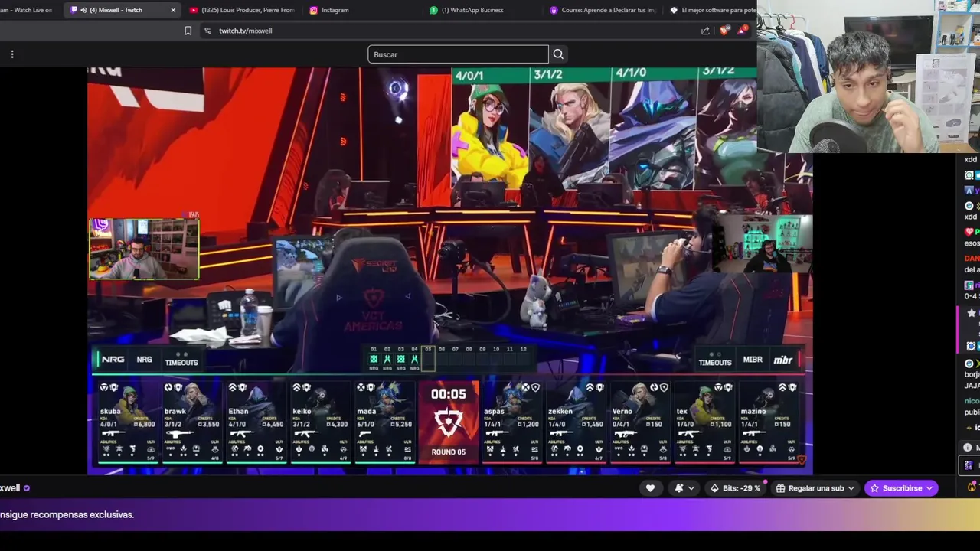Click the streamer facecam with yellow border
The image size is (980, 551).
click(145, 249)
